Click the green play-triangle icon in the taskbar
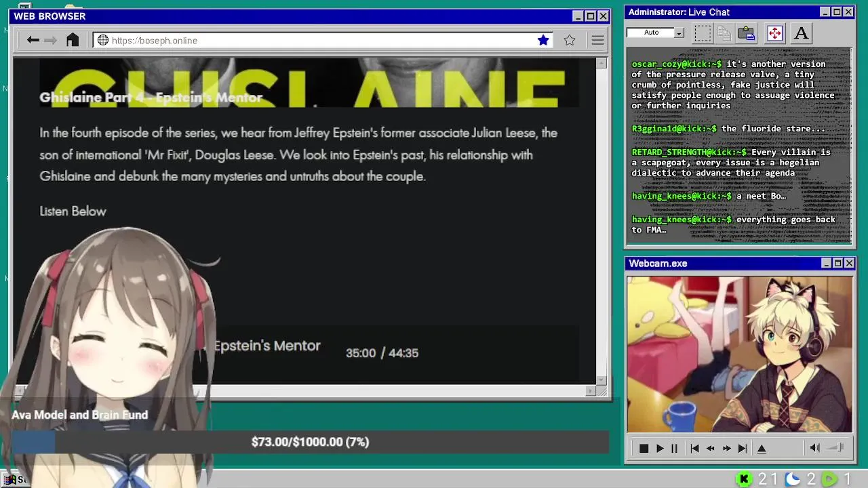This screenshot has height=488, width=868. click(829, 479)
